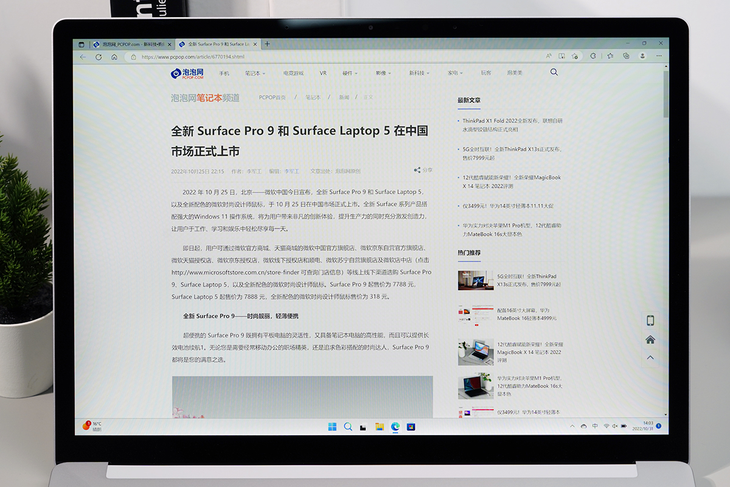
Task: Open MateBook 16s 4999元 thumbnail in 热门推荐
Action: click(475, 314)
